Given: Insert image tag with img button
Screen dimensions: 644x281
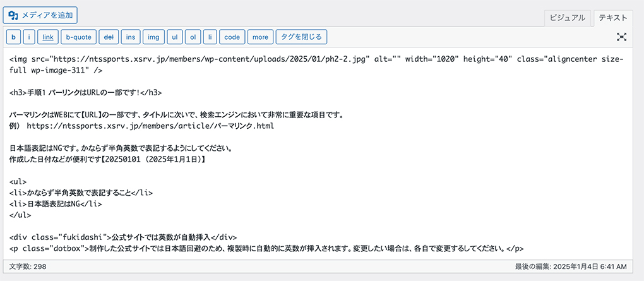Looking at the screenshot, I should pos(153,37).
